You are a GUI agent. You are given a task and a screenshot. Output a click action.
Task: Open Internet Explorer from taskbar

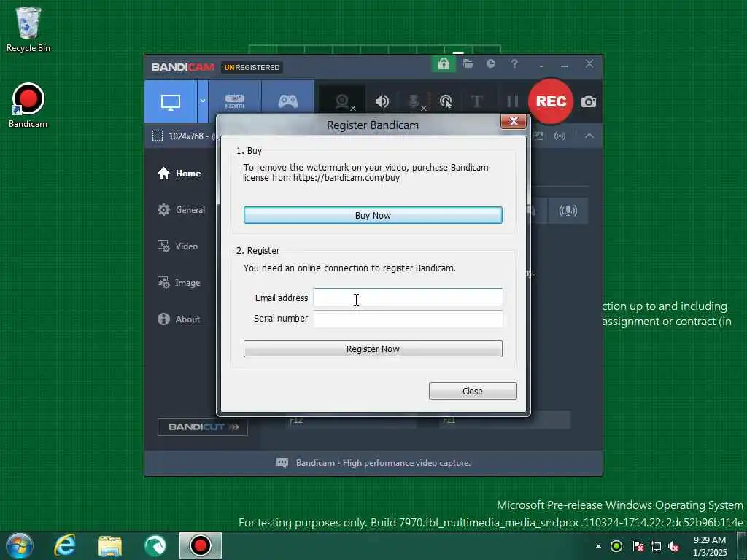(65, 545)
